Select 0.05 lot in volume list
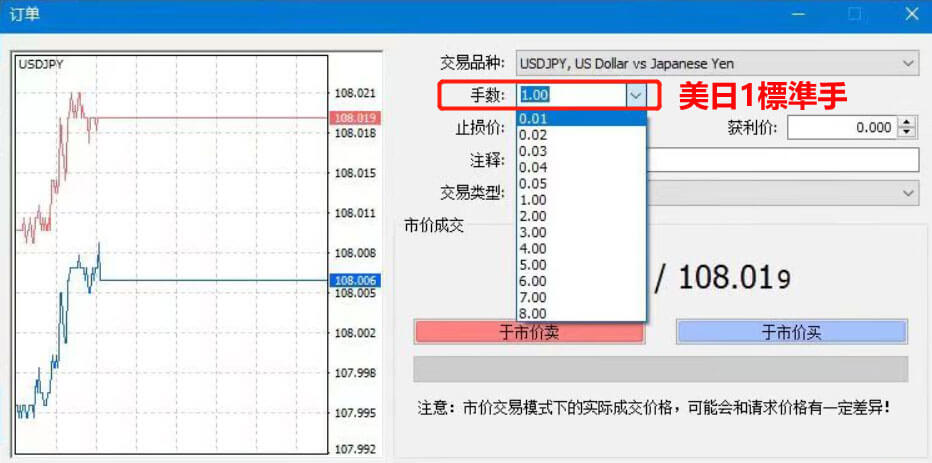932x463 pixels. pyautogui.click(x=581, y=184)
